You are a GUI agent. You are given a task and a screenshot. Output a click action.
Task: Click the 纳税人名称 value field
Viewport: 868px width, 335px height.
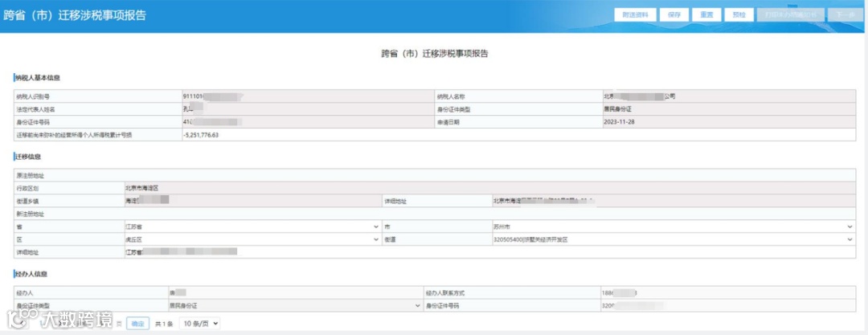(729, 96)
